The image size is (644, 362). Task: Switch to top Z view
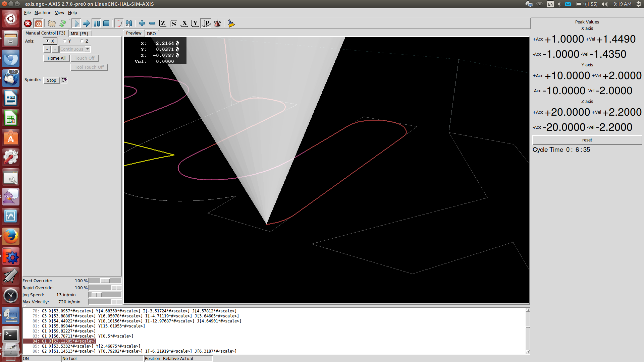click(x=163, y=23)
